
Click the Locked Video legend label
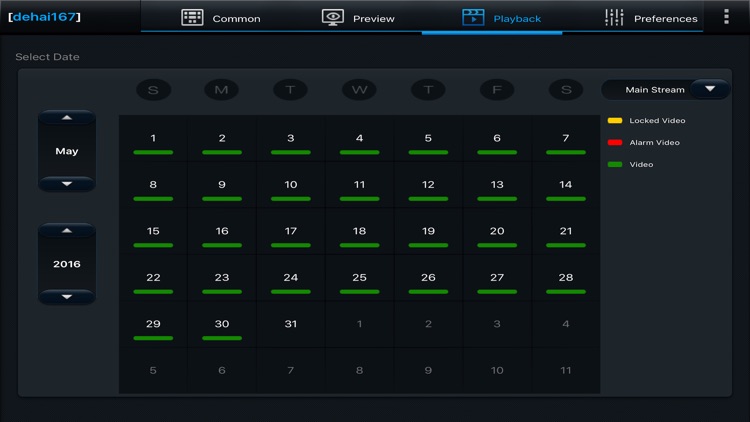(x=657, y=121)
